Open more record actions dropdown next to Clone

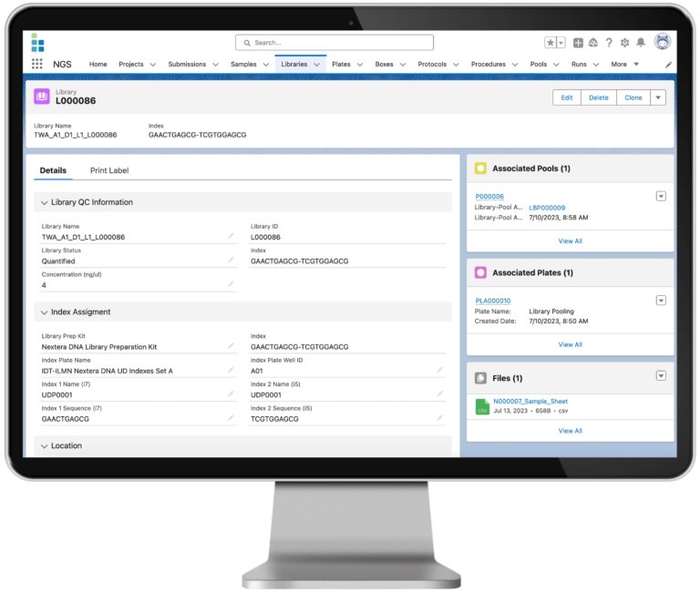pos(658,97)
